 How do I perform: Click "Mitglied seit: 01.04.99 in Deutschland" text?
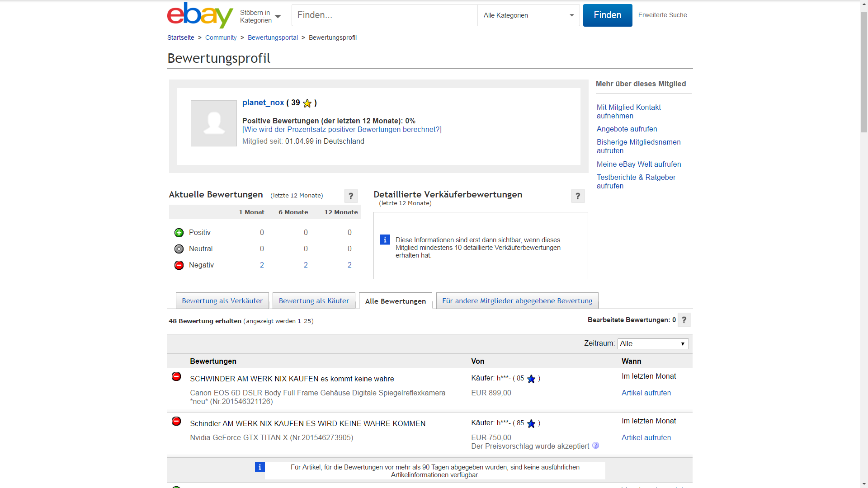tap(303, 141)
